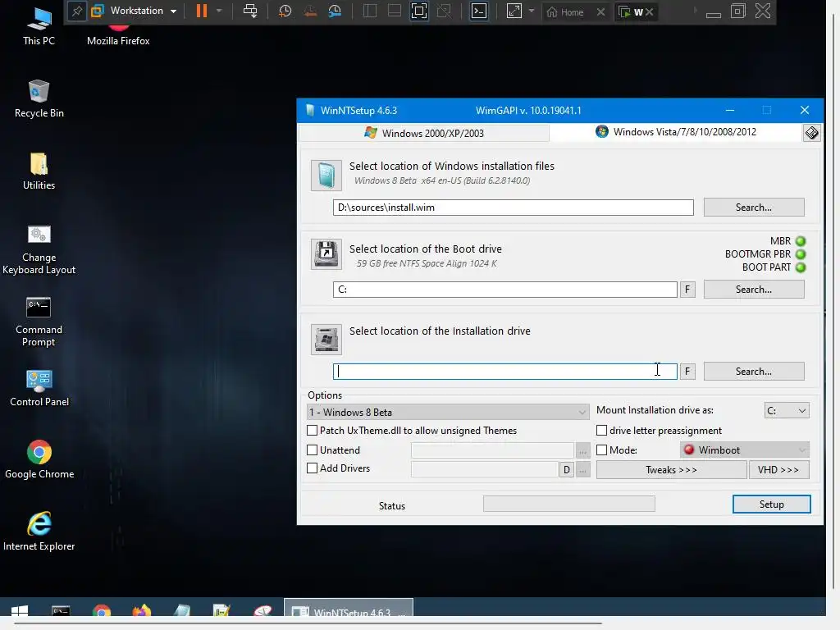
Task: Open Internet Explorer desktop shortcut
Action: click(39, 532)
